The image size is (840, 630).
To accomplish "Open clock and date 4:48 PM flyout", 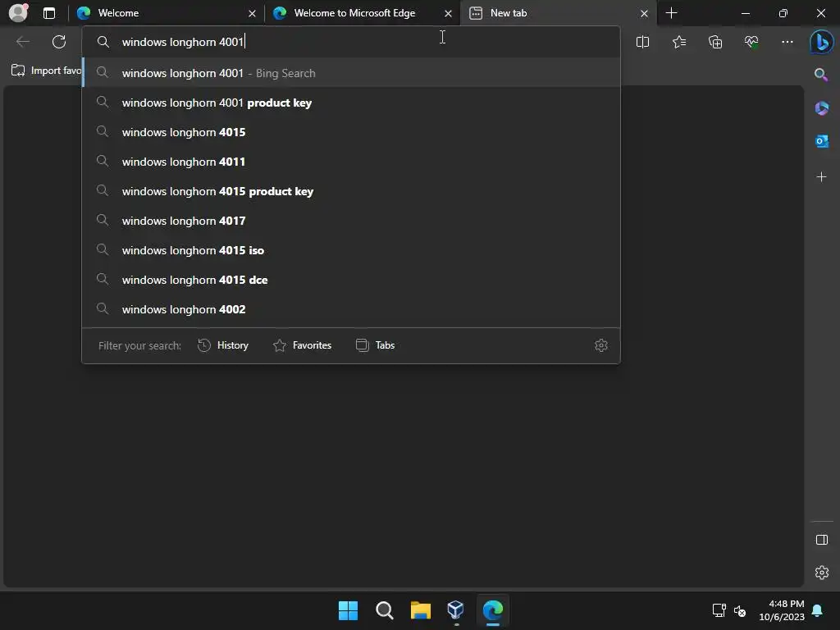I will (x=782, y=610).
